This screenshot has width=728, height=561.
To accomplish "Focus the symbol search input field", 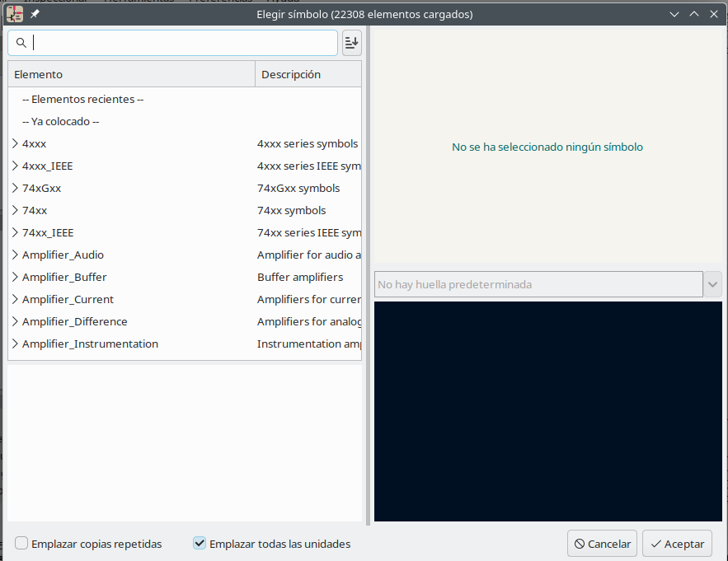I will pyautogui.click(x=181, y=43).
